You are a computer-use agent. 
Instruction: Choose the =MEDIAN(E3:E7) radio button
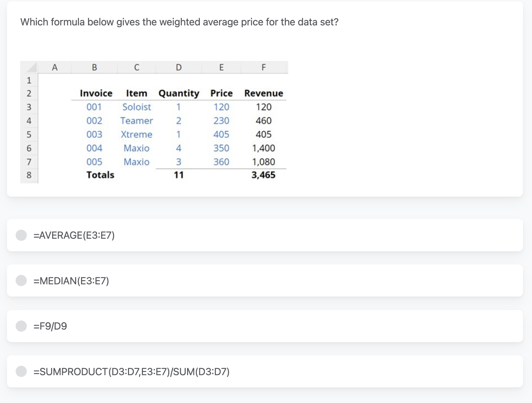pyautogui.click(x=21, y=280)
